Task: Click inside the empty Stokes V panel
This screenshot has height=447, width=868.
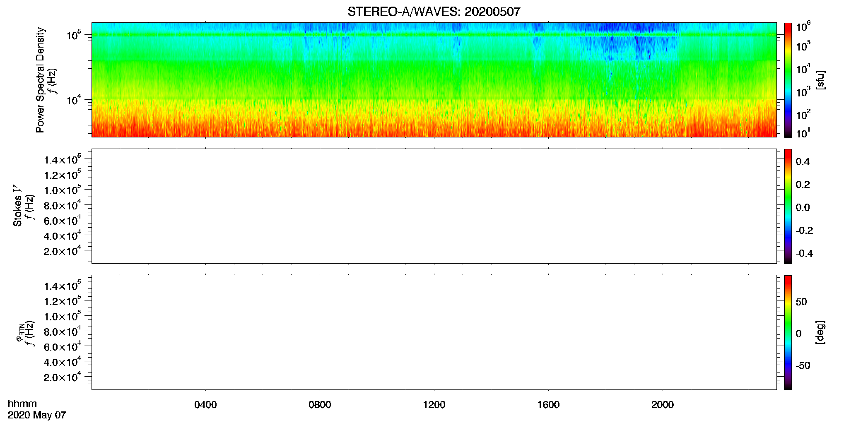Action: pyautogui.click(x=434, y=206)
